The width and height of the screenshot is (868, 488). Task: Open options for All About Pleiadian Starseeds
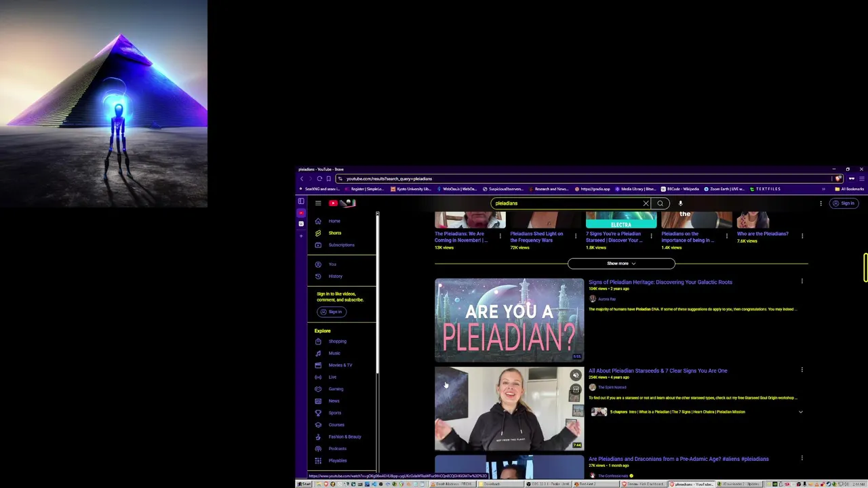click(802, 370)
